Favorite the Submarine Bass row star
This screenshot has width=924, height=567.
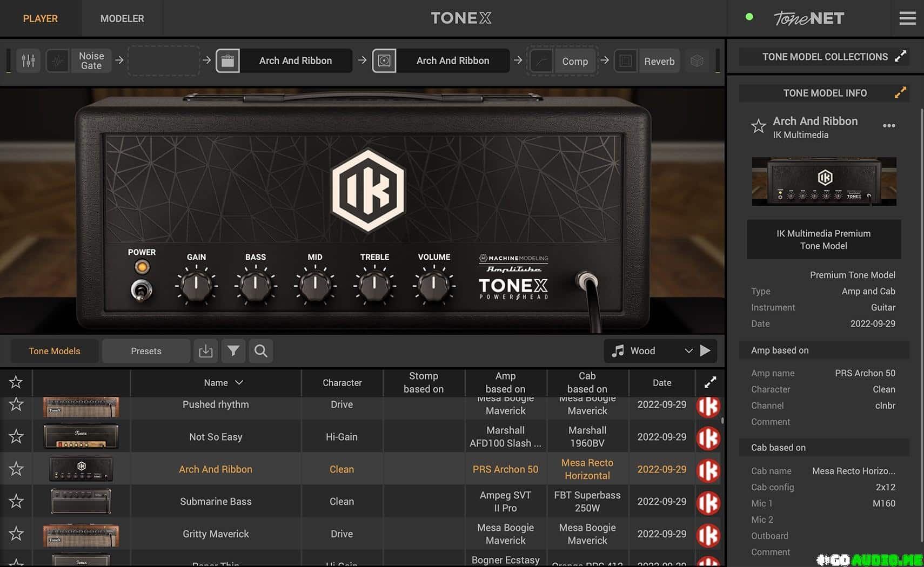pyautogui.click(x=16, y=501)
